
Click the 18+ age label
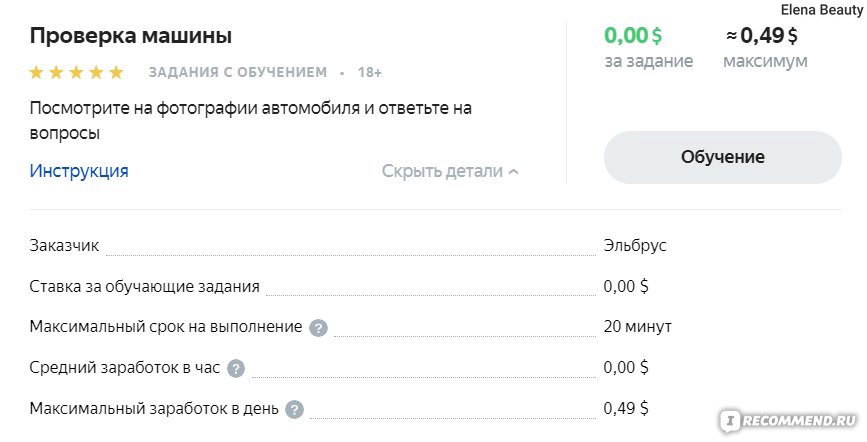coord(369,72)
